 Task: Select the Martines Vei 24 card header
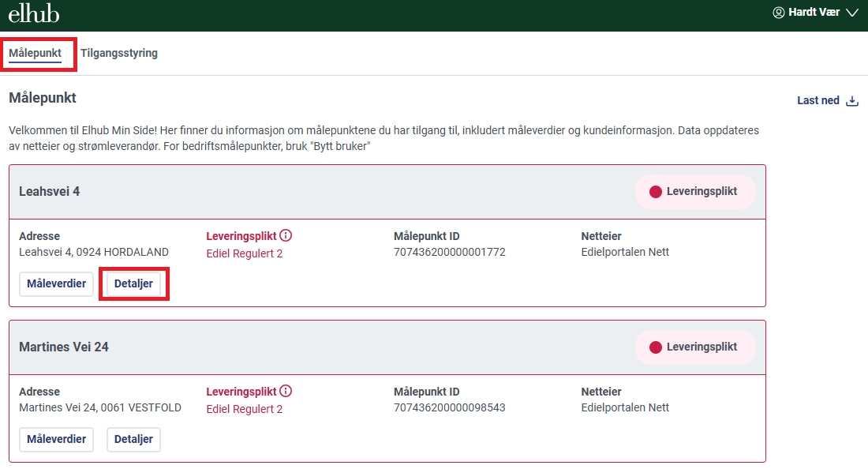coord(387,347)
